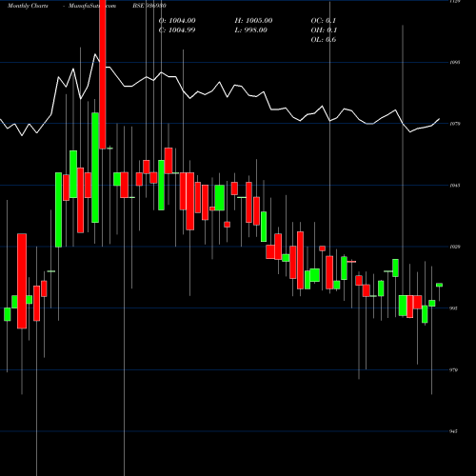Select the last green candlestick on the right
476x476 pixels.
pos(439,285)
